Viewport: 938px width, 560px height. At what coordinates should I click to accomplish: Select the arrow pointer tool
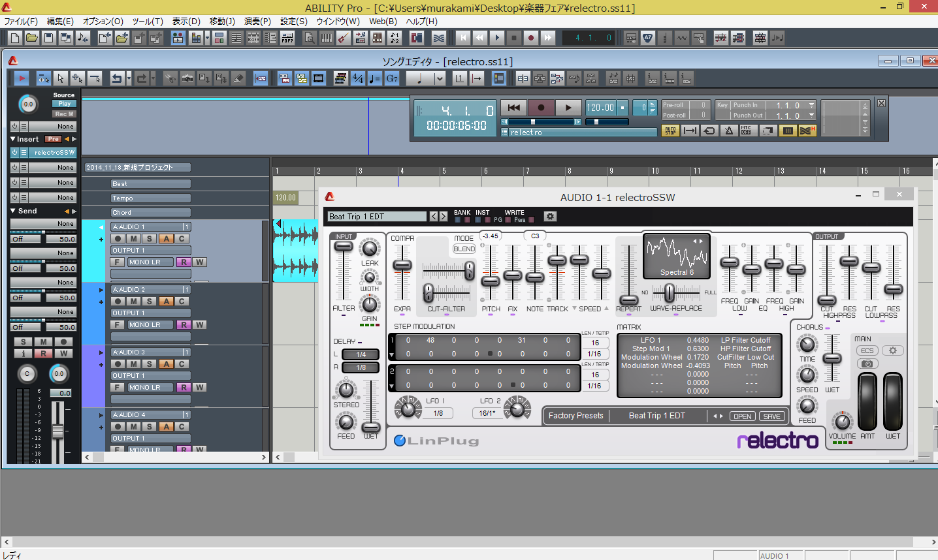[60, 78]
